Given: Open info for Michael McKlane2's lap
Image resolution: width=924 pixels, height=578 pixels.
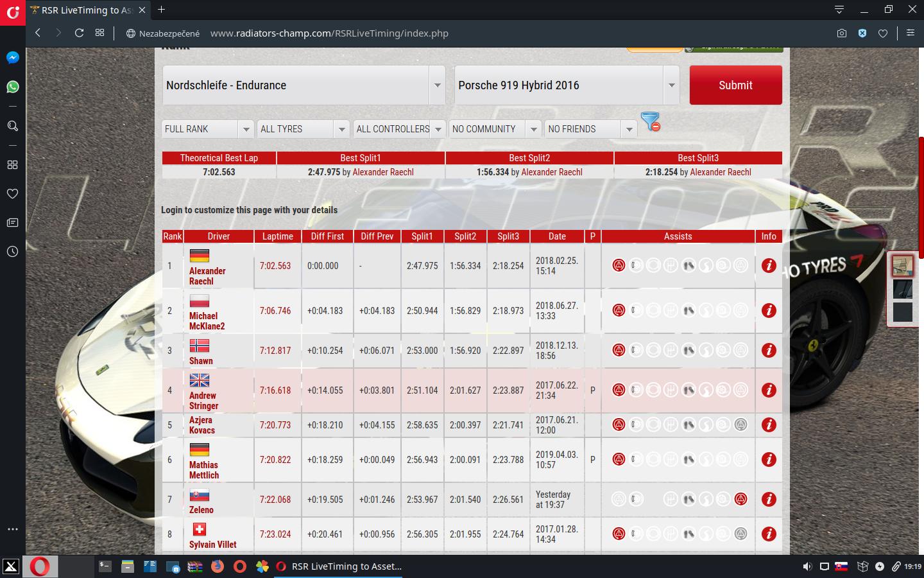Looking at the screenshot, I should pos(769,310).
